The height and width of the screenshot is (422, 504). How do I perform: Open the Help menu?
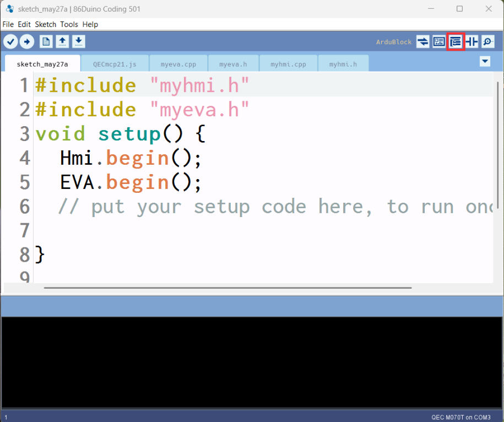[x=90, y=24]
